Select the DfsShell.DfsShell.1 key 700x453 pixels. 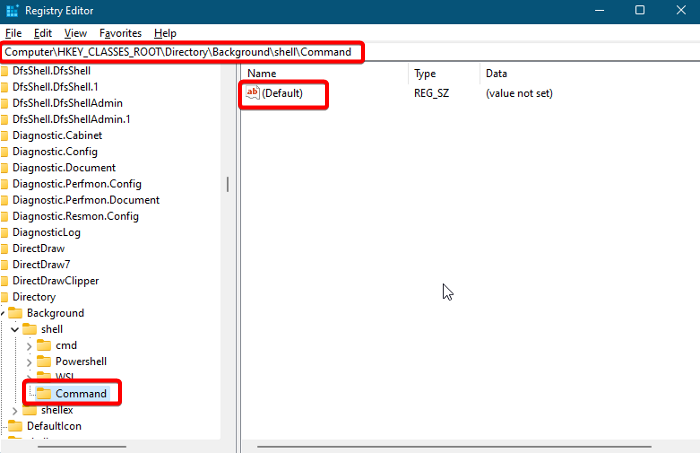55,87
